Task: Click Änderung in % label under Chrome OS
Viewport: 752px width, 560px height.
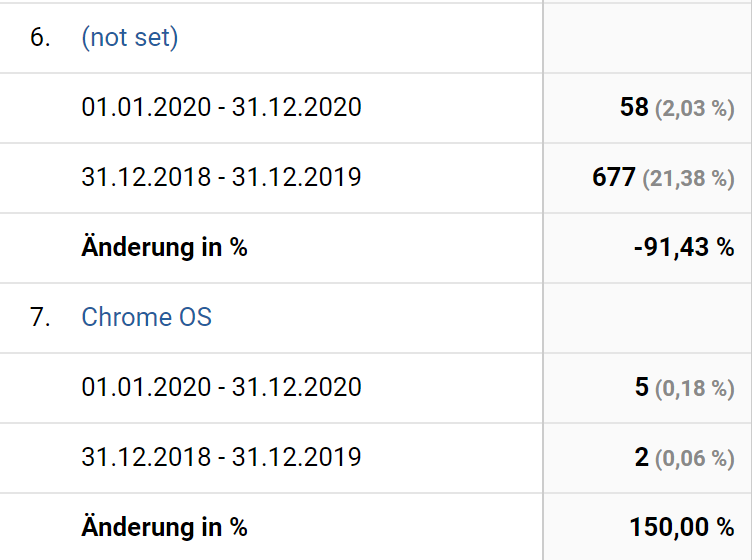Action: 164,527
